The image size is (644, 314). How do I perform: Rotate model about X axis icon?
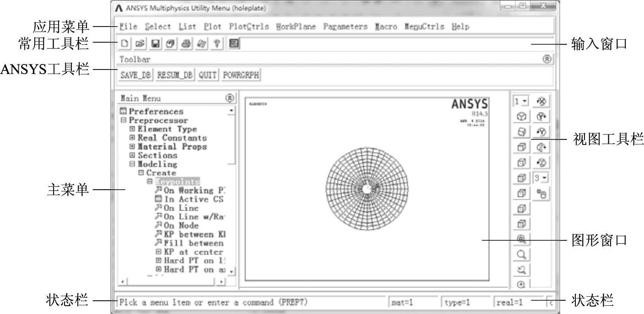tap(541, 101)
